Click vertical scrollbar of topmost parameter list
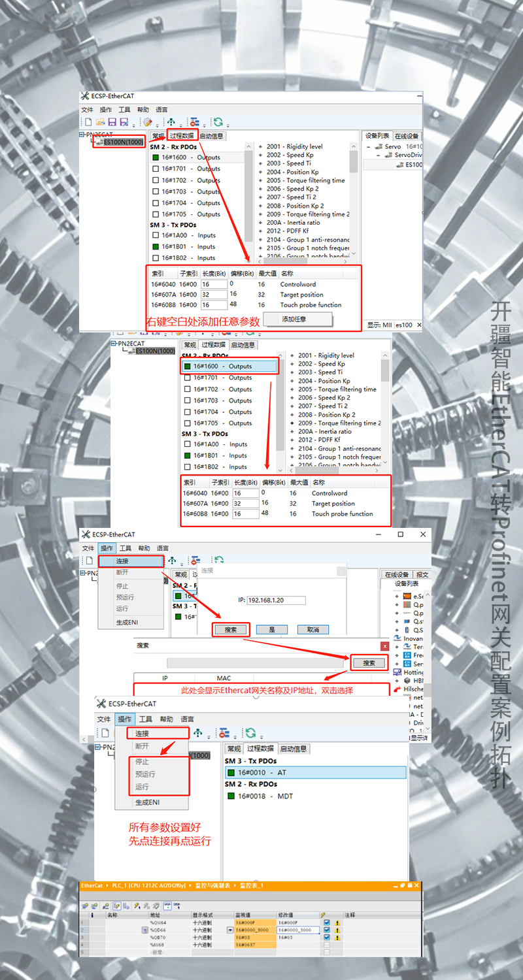523x980 pixels. click(354, 199)
